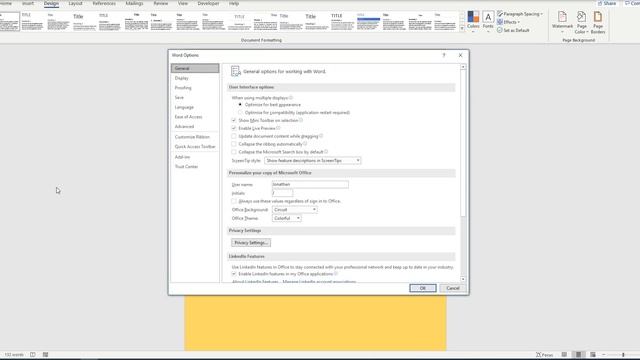Click info icon beside multiple displays label
Image resolution: width=640 pixels, height=360 pixels.
[291, 98]
